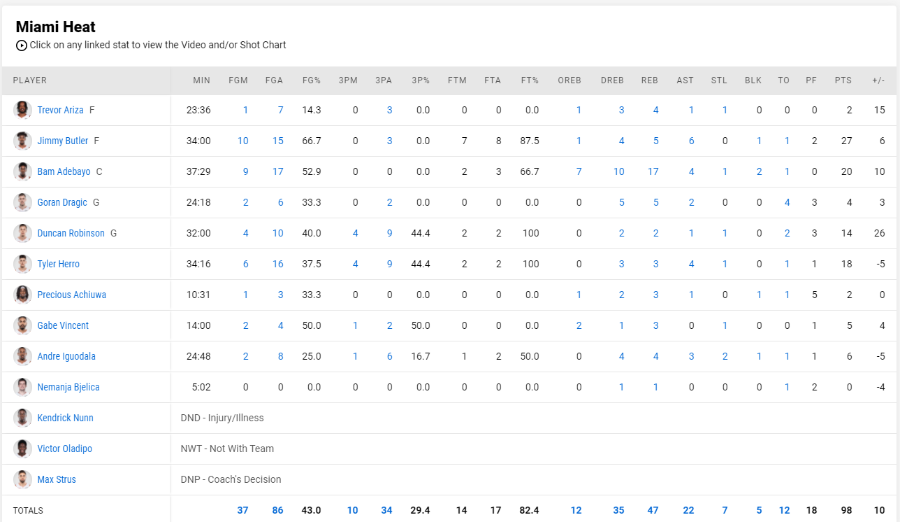Open Kendrick Nunn's name link
Image resolution: width=900 pixels, height=522 pixels.
tap(65, 417)
